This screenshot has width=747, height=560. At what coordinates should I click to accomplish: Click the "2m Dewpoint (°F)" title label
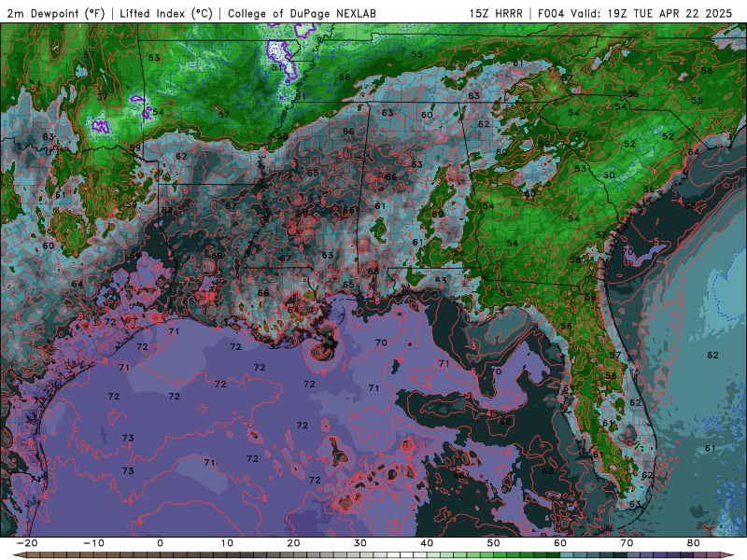click(x=56, y=13)
